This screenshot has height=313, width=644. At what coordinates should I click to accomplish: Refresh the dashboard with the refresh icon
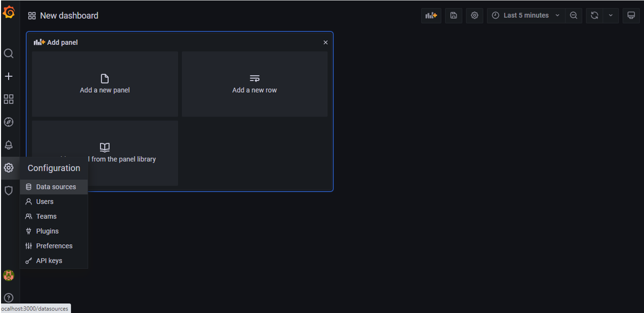594,15
